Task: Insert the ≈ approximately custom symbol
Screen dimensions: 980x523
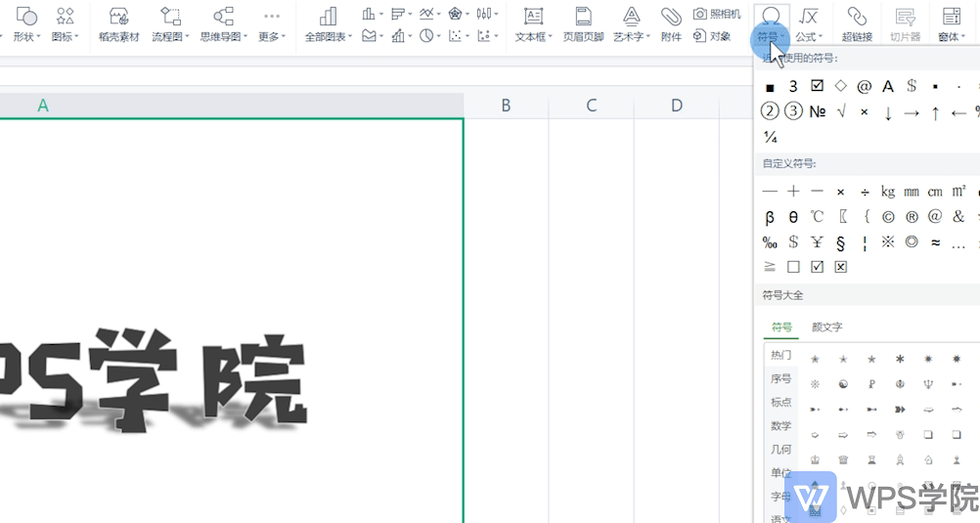Action: point(935,242)
